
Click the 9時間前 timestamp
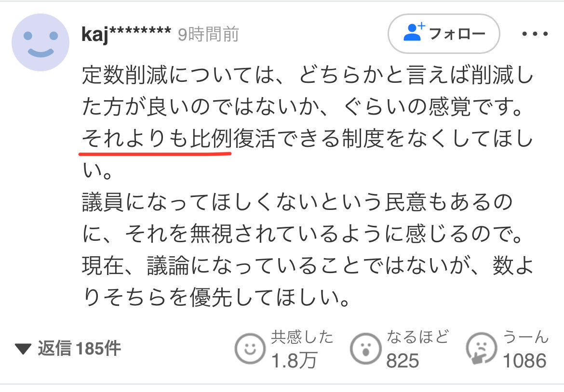click(x=208, y=35)
